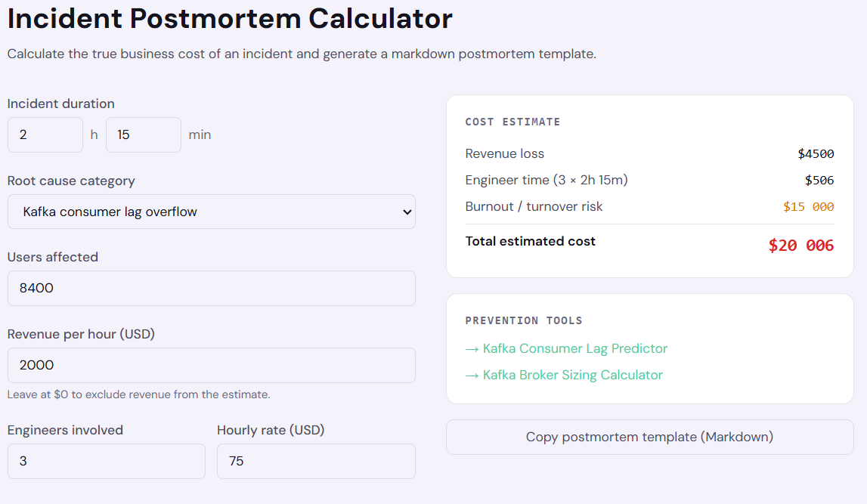Click the Total estimated cost value
This screenshot has height=504, width=867.
pos(801,246)
